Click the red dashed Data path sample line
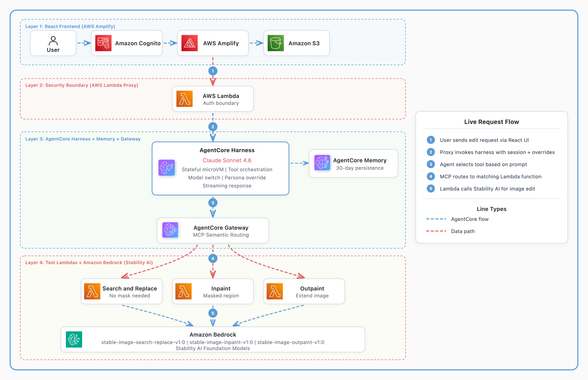This screenshot has width=588, height=380. 436,231
